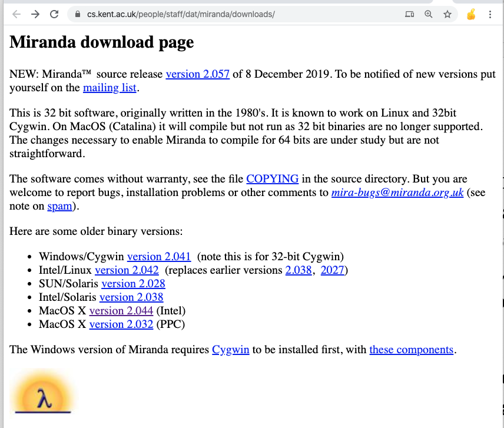Screen dimensions: 504x428
Task: Open the COPYING file link
Action: [x=272, y=179]
